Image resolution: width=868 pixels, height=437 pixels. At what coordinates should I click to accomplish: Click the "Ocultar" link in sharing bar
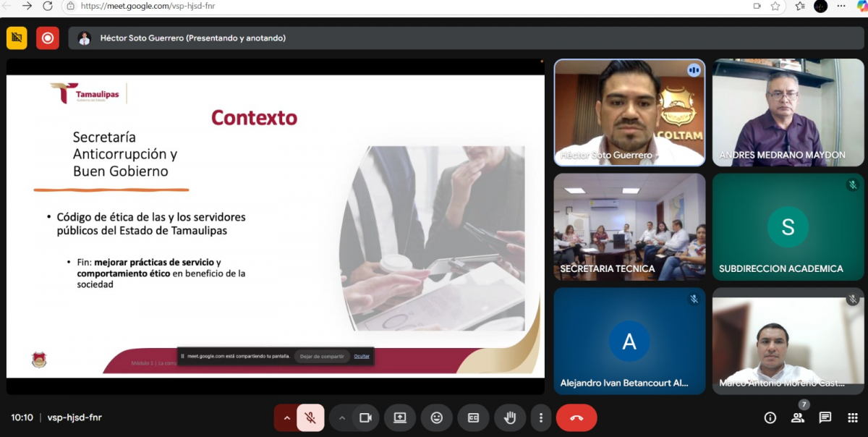point(362,356)
